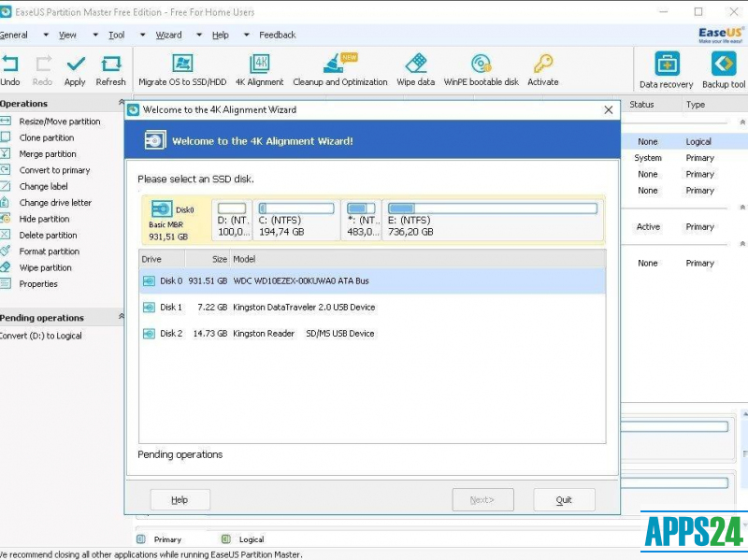Expand the dropdown arrow next to Help
This screenshot has height=560, width=748.
point(247,35)
